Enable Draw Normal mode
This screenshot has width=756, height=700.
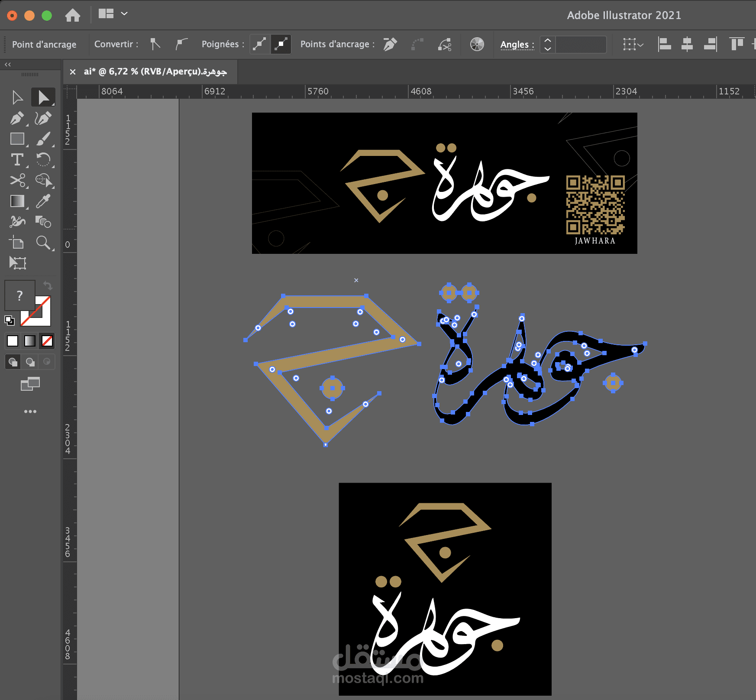13,362
